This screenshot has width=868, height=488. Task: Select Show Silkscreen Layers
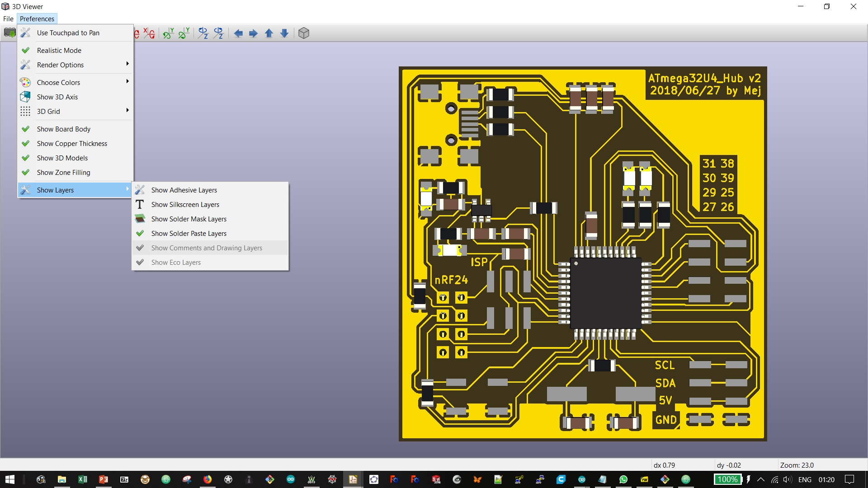[x=185, y=204]
